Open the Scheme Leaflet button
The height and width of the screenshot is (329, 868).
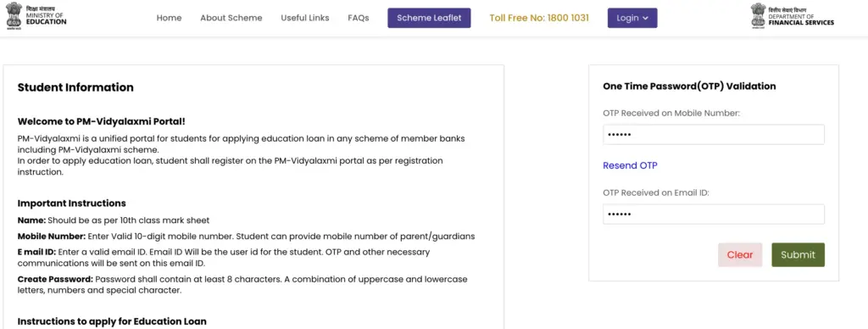click(x=429, y=18)
